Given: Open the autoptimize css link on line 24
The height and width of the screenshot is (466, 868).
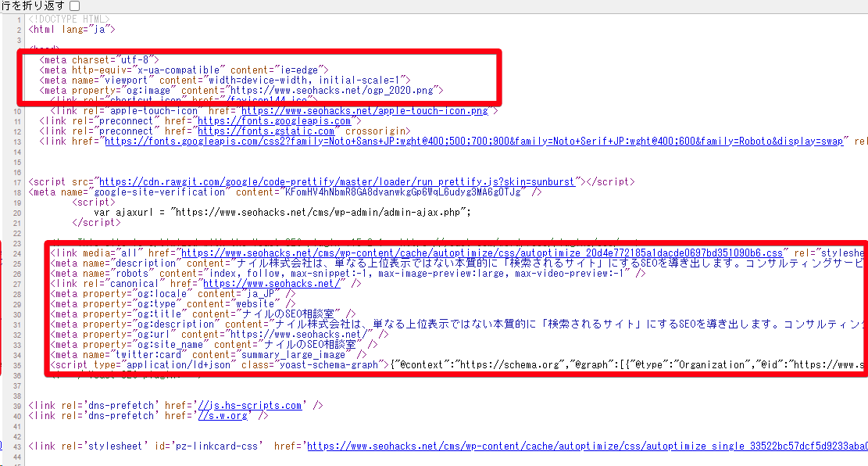Looking at the screenshot, I should click(481, 253).
